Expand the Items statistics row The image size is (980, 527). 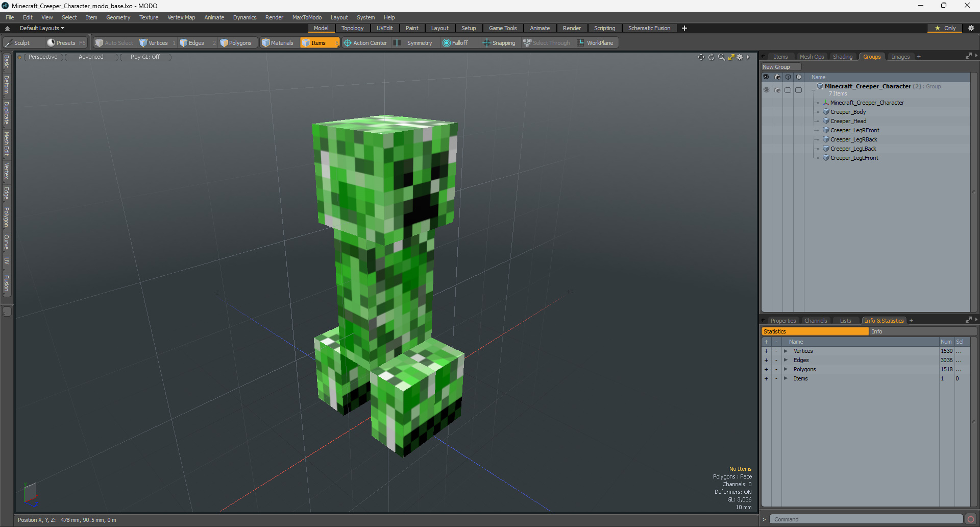786,378
